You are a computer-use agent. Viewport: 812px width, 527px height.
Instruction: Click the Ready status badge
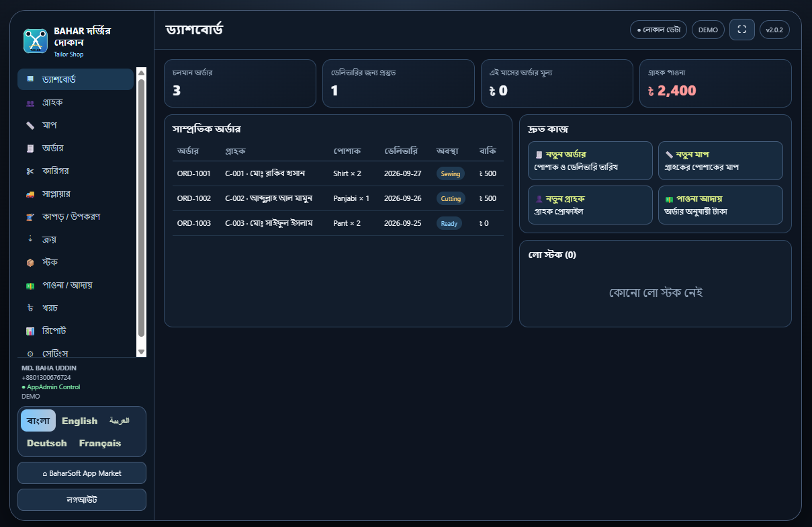[449, 223]
